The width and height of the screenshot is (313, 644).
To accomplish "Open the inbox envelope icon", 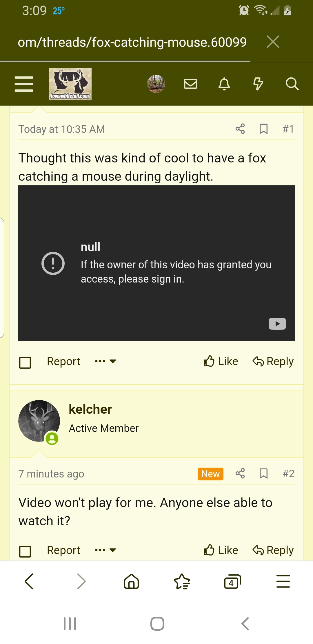I will coord(190,84).
